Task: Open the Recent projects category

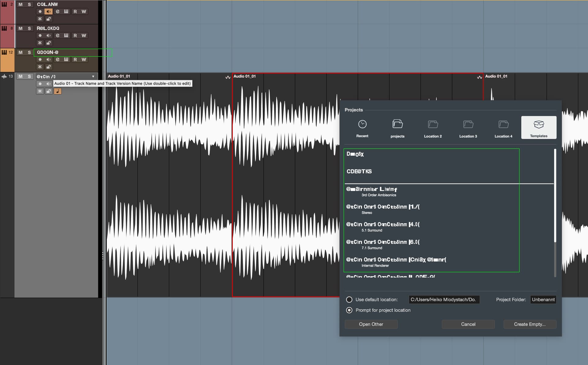Action: click(x=362, y=128)
